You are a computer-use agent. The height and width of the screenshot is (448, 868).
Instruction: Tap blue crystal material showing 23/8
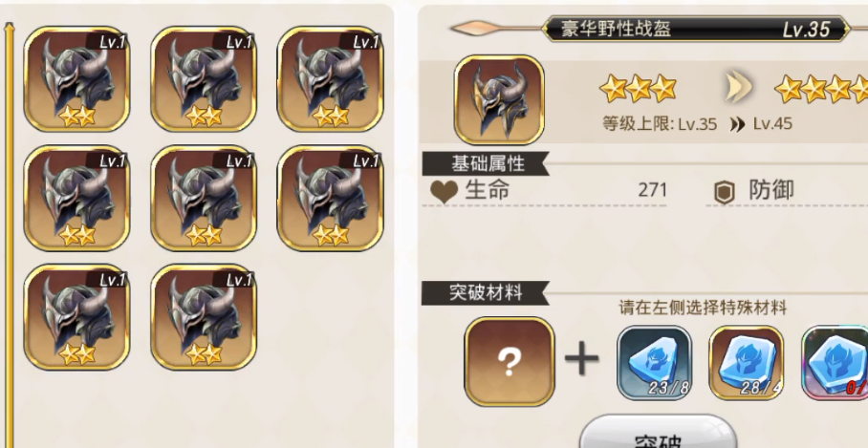[654, 362]
